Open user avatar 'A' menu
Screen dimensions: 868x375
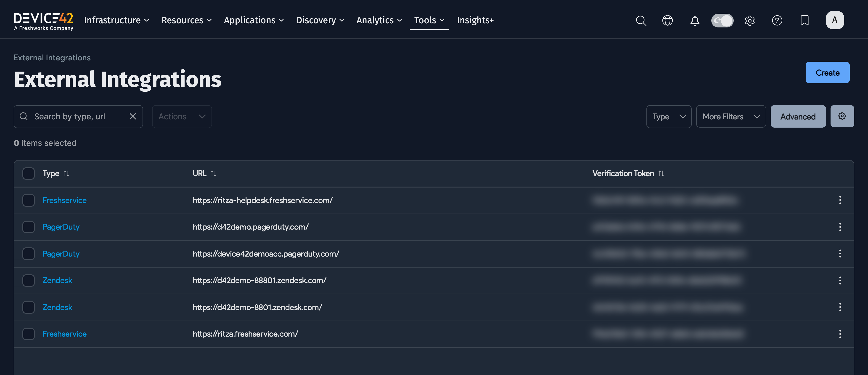[835, 20]
